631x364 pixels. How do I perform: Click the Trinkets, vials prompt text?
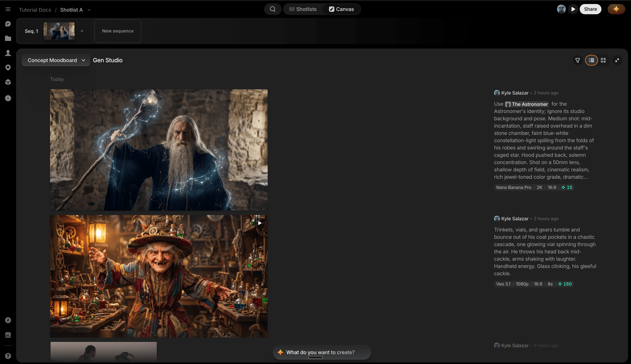pos(545,252)
